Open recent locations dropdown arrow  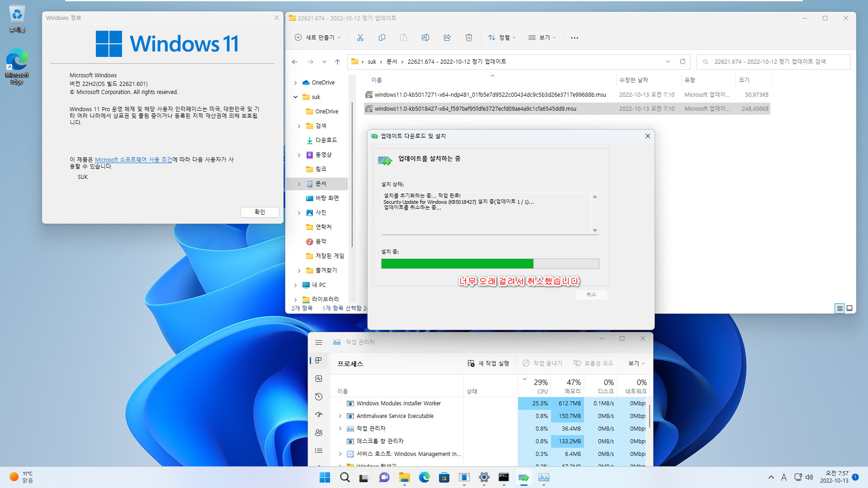pyautogui.click(x=324, y=62)
